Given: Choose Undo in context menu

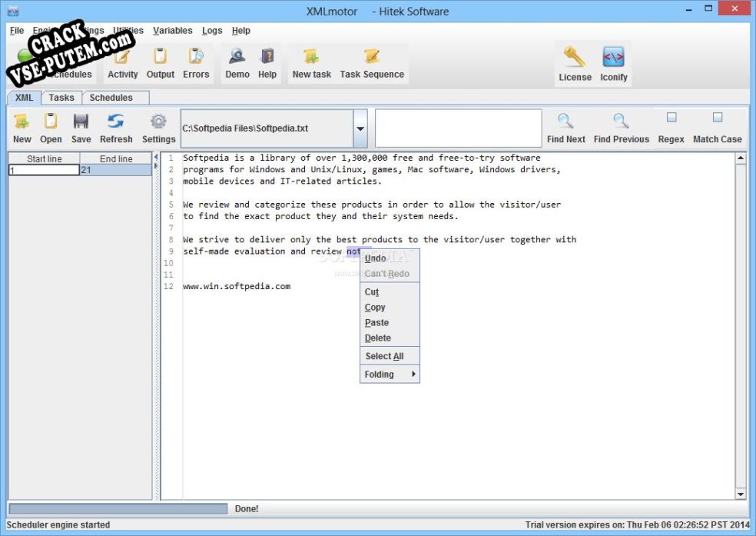Looking at the screenshot, I should 390,258.
